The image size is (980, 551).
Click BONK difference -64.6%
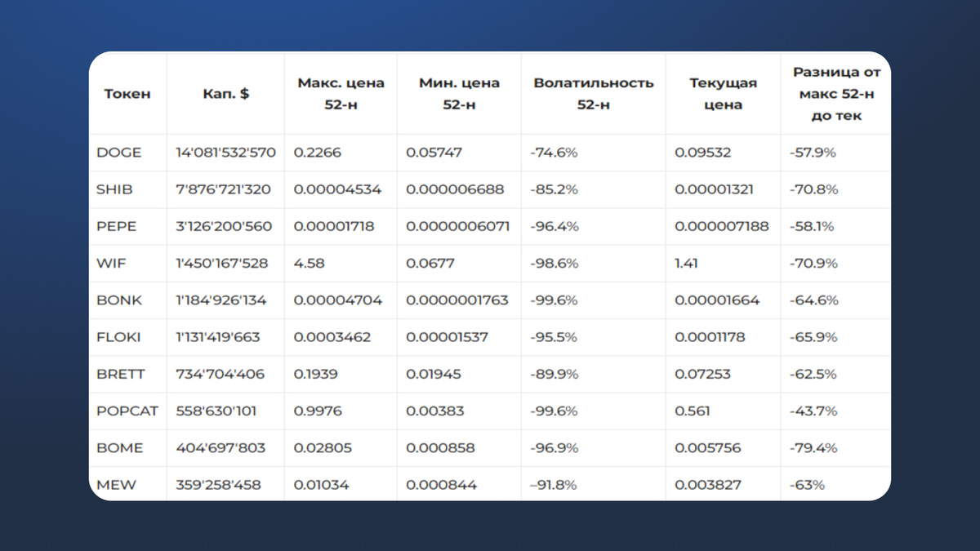pos(813,300)
